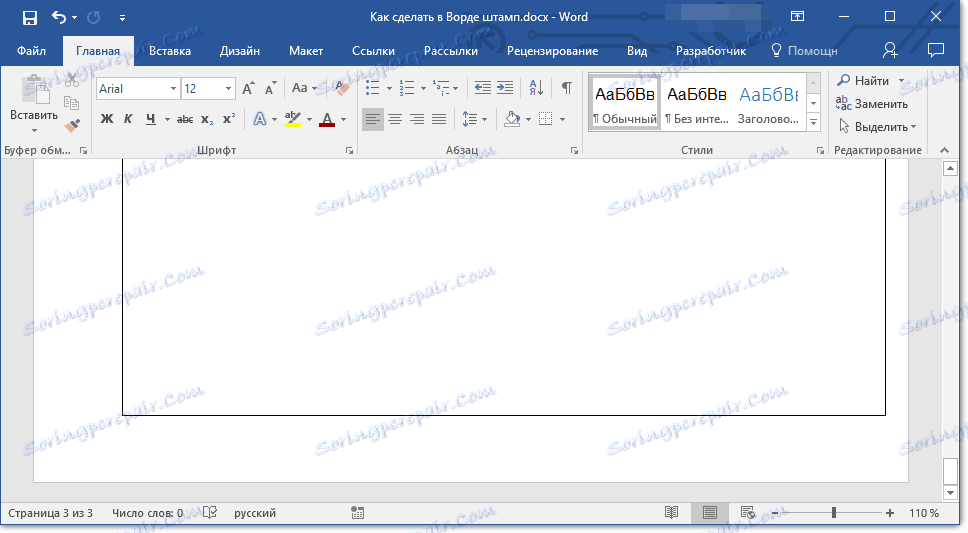Open the Ribbon Display Options button
The image size is (968, 533).
coord(798,17)
